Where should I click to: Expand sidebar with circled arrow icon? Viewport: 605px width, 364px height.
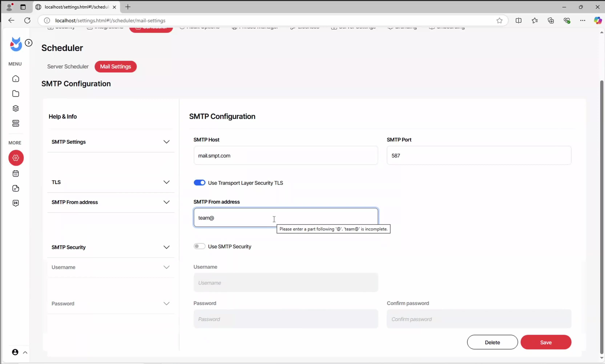coord(29,43)
